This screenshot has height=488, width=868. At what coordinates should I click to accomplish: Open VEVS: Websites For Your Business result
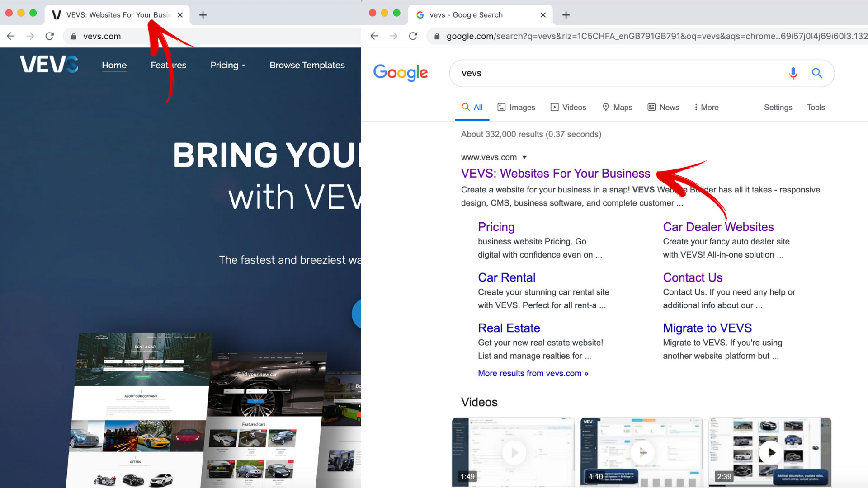556,173
